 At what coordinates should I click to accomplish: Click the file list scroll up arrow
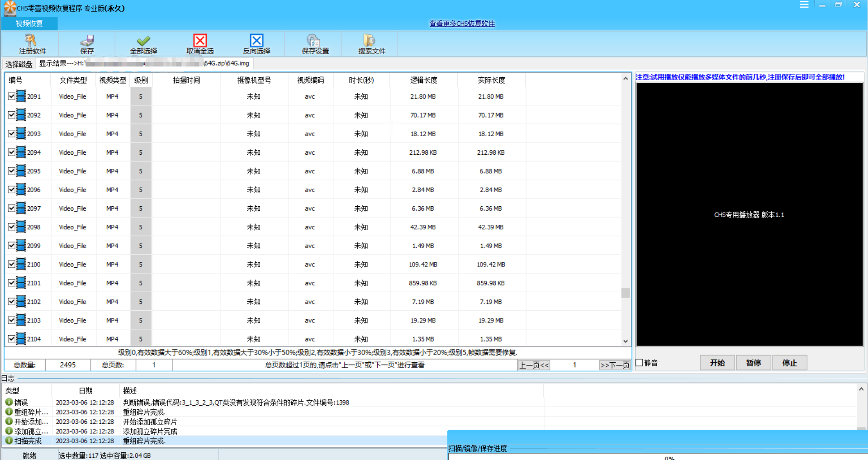(626, 78)
